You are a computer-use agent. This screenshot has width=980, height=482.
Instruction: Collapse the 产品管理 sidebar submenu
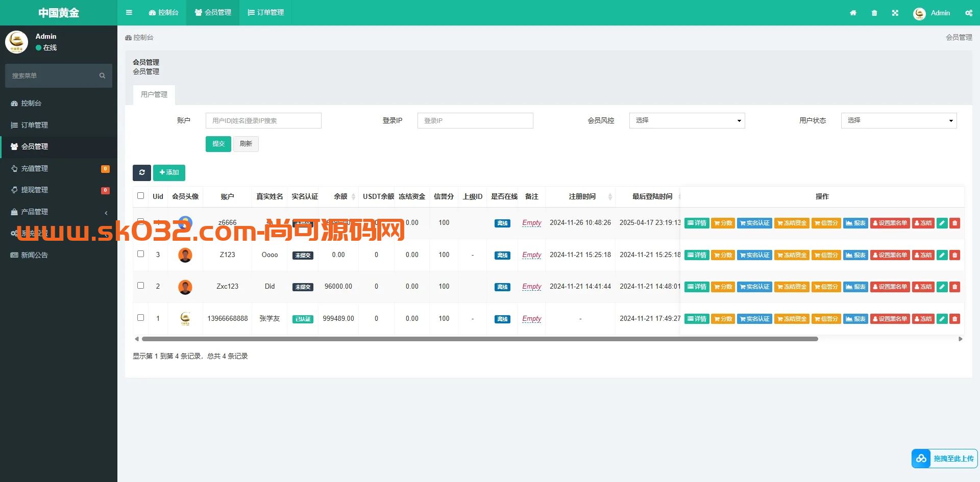[59, 212]
